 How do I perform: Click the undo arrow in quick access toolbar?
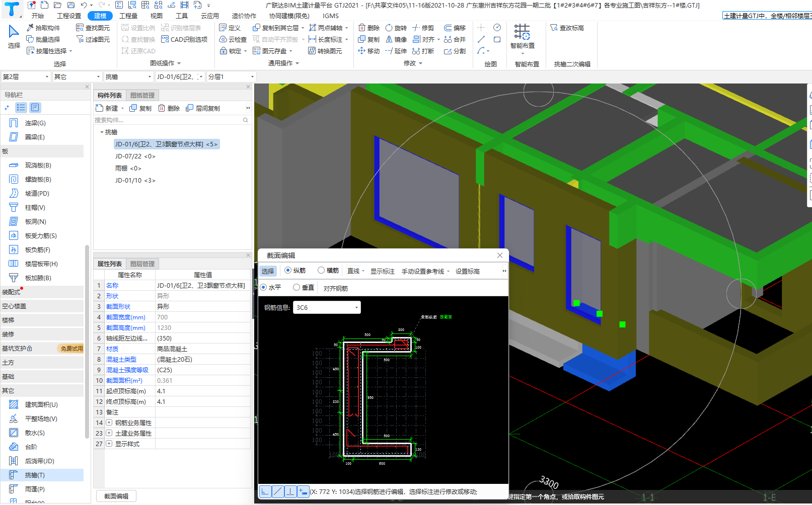[x=84, y=5]
